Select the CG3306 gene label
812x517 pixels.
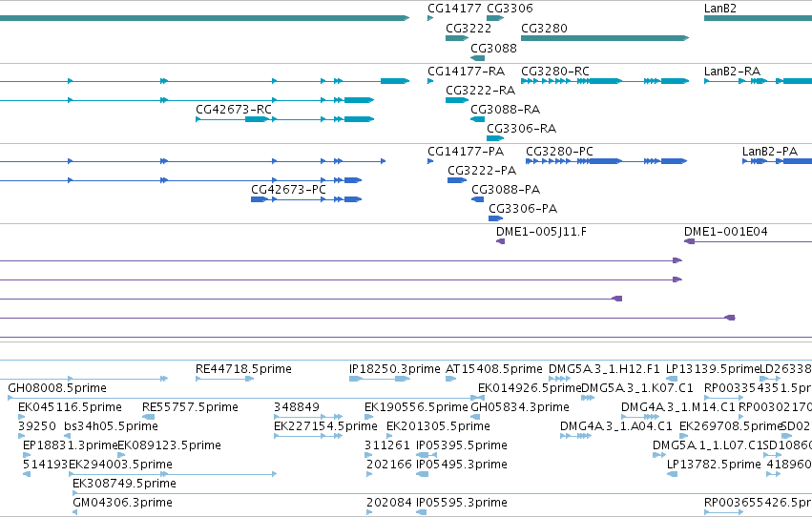click(x=510, y=9)
